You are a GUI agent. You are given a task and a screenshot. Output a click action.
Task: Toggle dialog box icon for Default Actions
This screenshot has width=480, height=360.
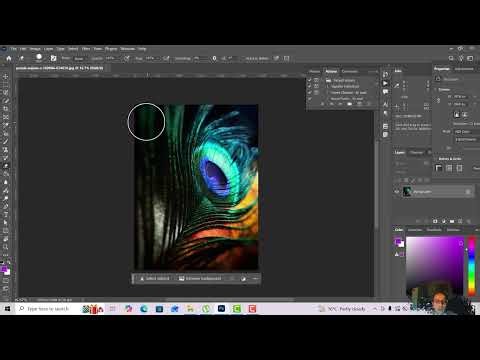pyautogui.click(x=316, y=80)
